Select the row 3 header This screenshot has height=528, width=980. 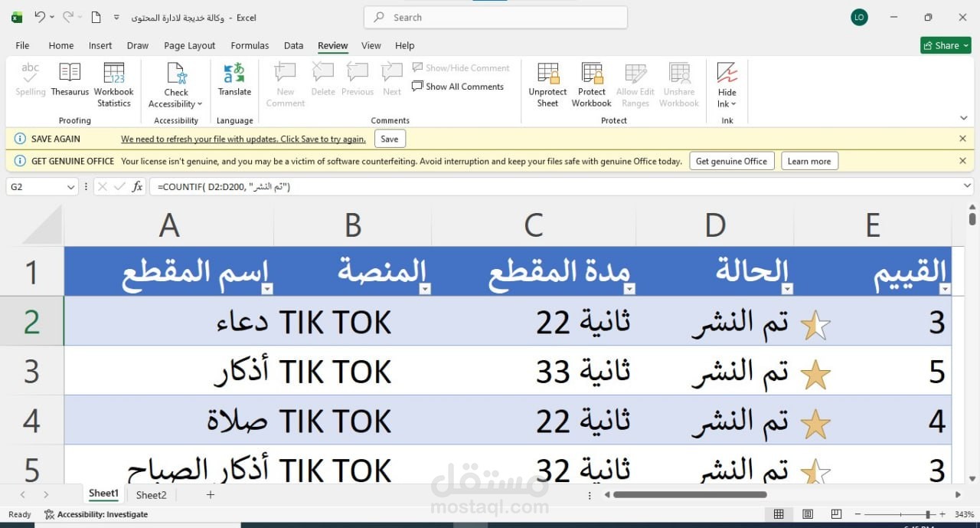31,371
